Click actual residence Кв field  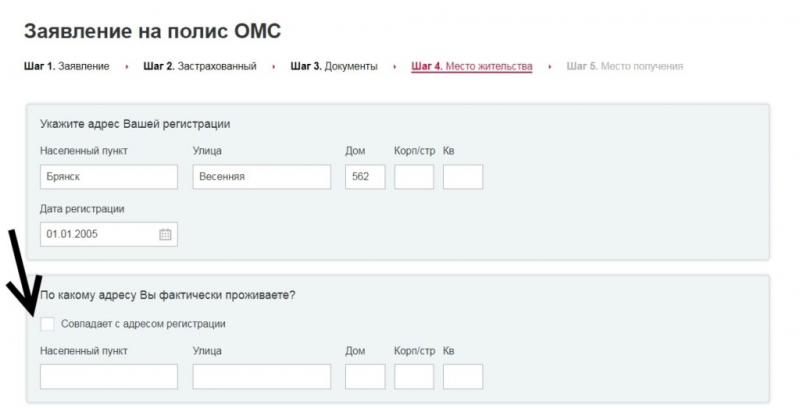click(x=463, y=376)
